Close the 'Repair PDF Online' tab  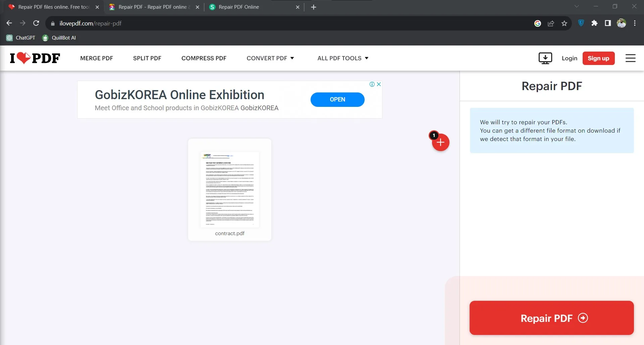[298, 7]
